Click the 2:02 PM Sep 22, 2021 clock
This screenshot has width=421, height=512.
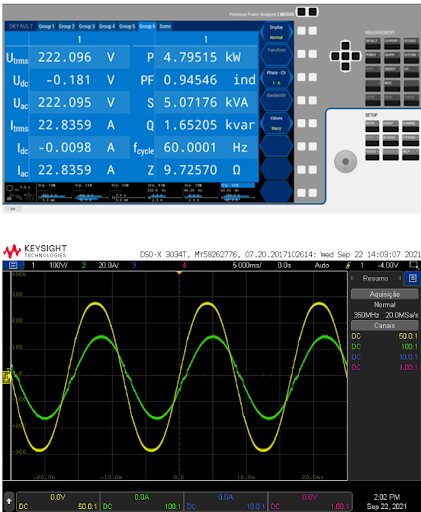pos(387,501)
